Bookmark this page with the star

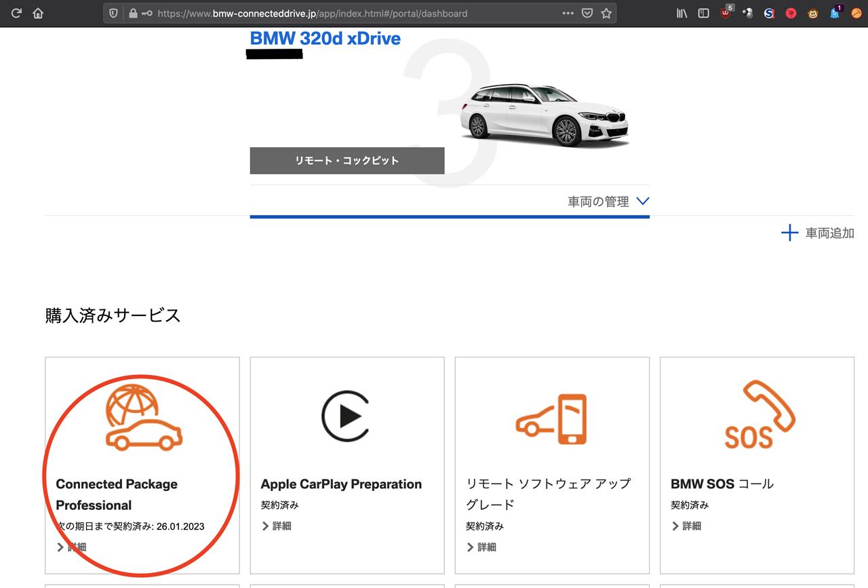pyautogui.click(x=606, y=13)
